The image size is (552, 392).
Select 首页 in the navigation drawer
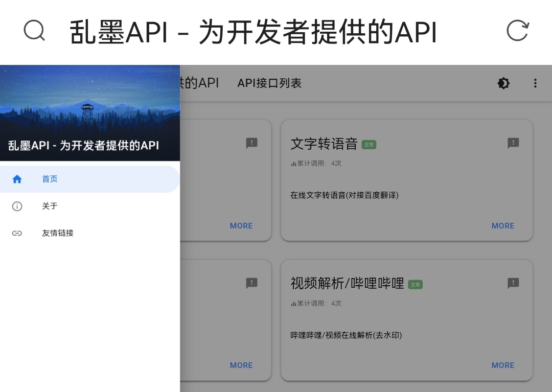click(50, 179)
